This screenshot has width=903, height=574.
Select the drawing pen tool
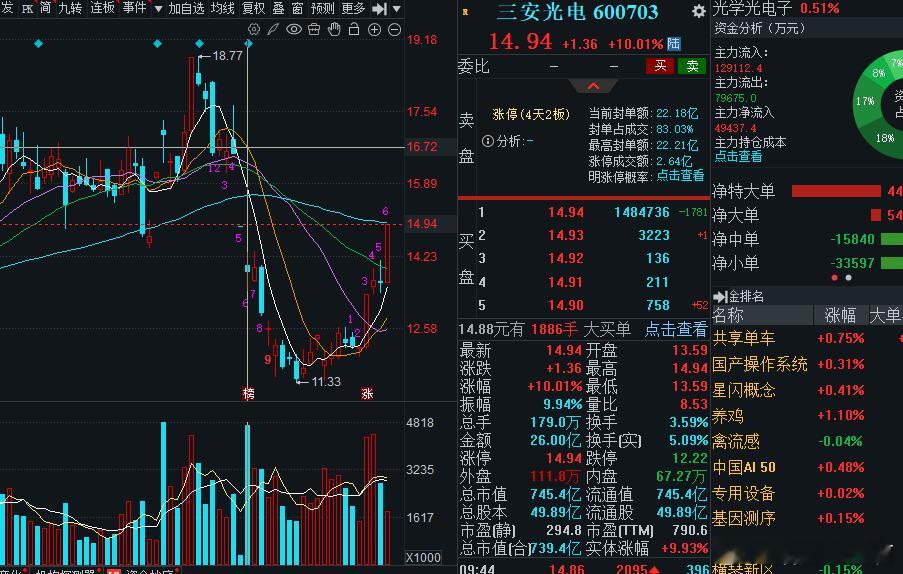273,29
